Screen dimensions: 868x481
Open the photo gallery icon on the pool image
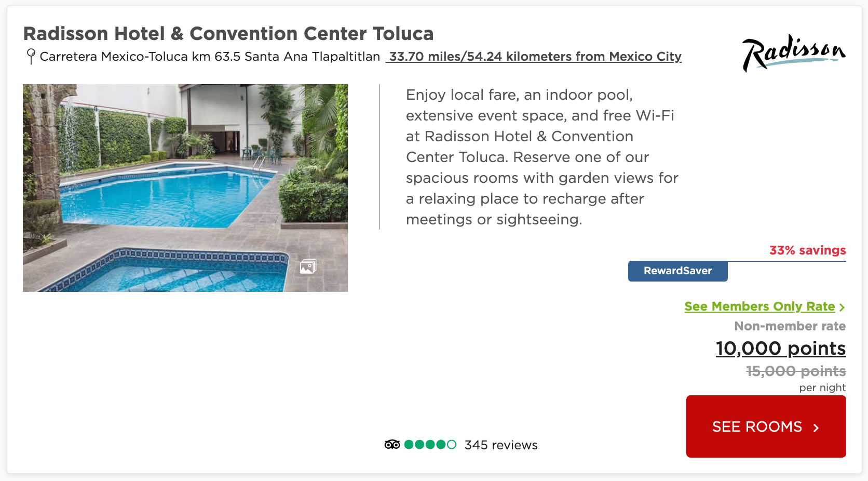[308, 266]
